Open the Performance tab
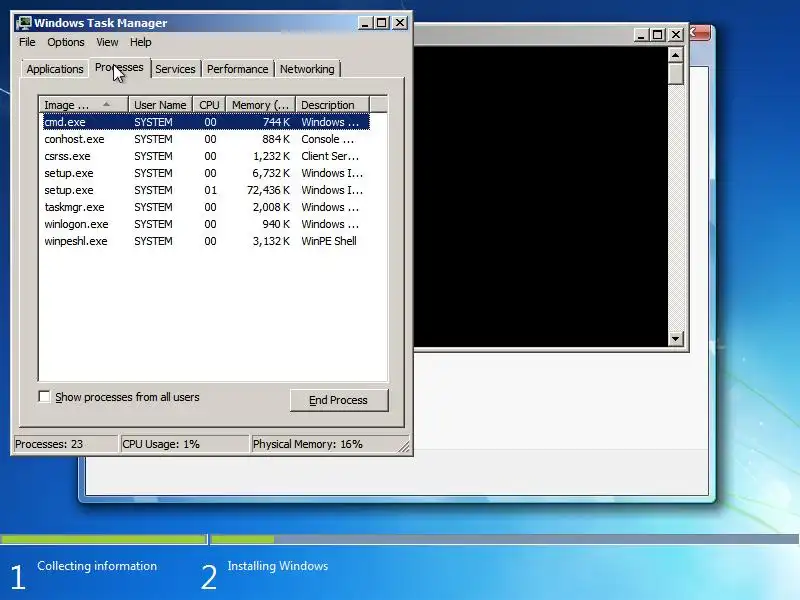The height and width of the screenshot is (600, 800). [x=237, y=69]
